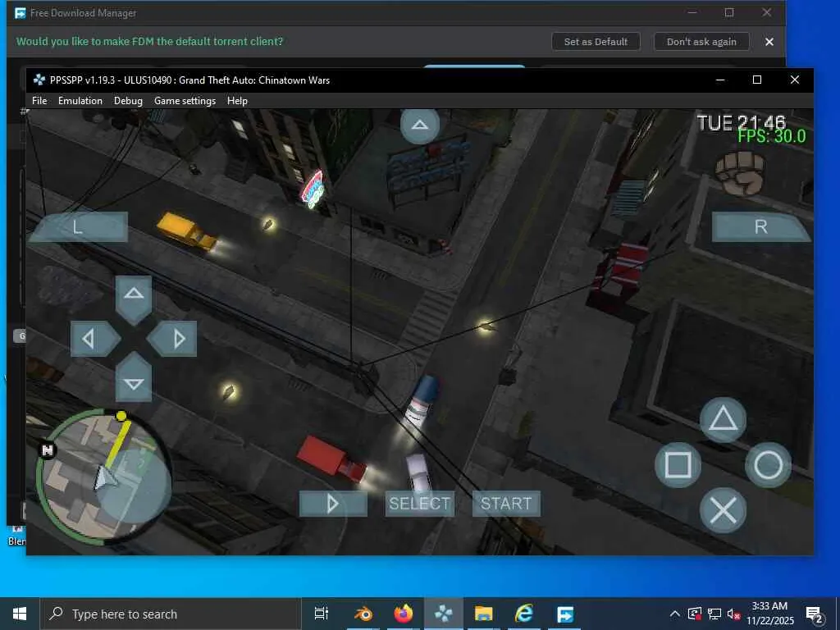This screenshot has width=840, height=630.
Task: Open Task View from the taskbar
Action: [322, 614]
